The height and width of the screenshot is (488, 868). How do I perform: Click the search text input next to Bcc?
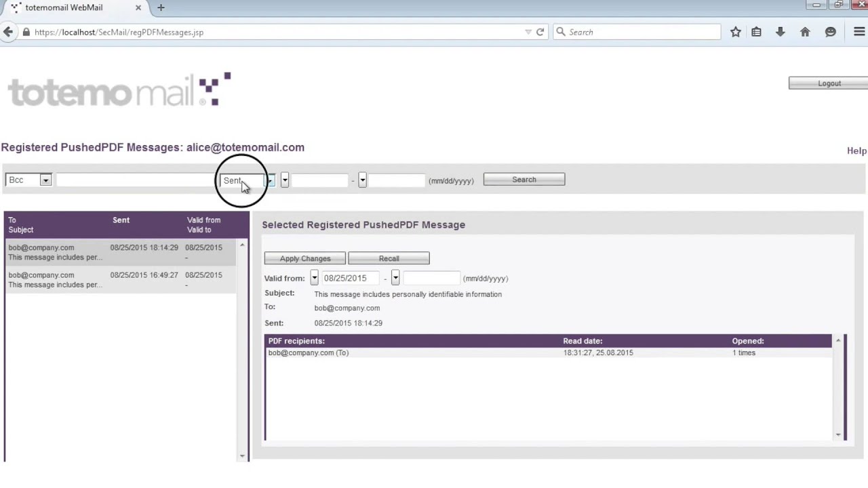(x=136, y=180)
